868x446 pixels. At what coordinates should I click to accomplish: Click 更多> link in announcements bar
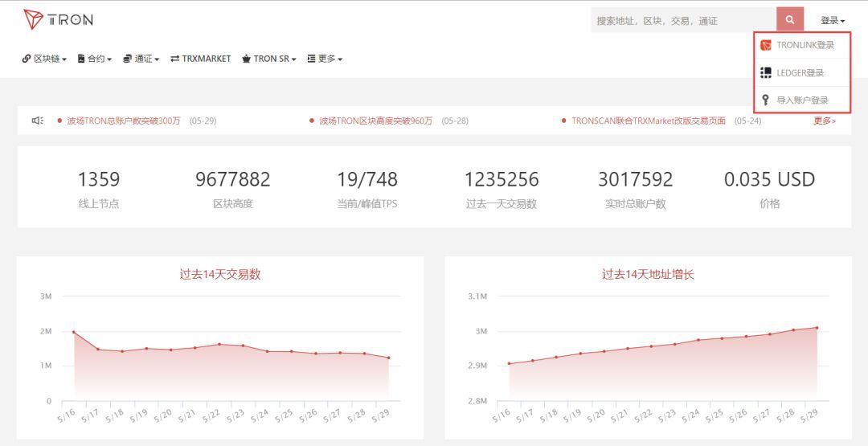[825, 121]
